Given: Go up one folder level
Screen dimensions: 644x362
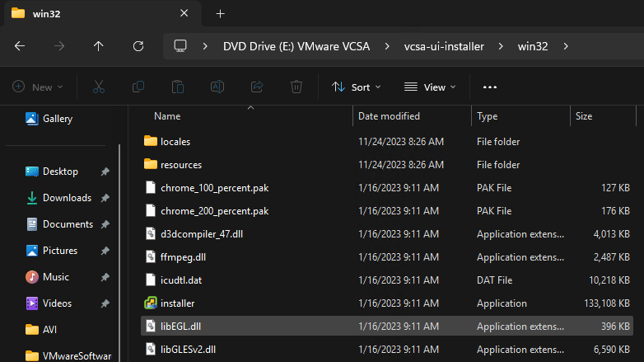Looking at the screenshot, I should [x=99, y=46].
